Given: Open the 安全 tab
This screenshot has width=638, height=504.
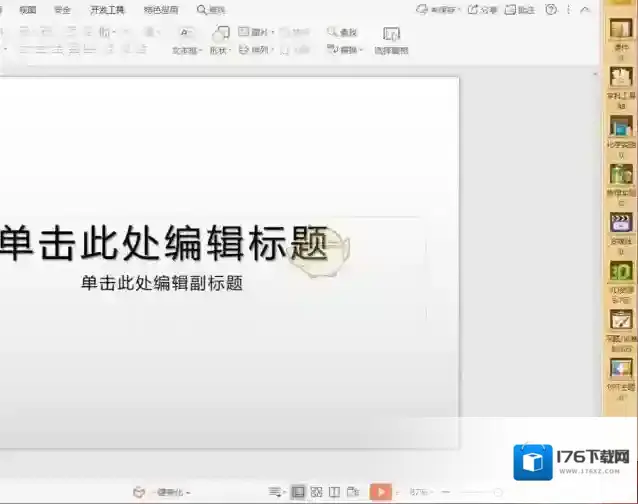Looking at the screenshot, I should 62,10.
